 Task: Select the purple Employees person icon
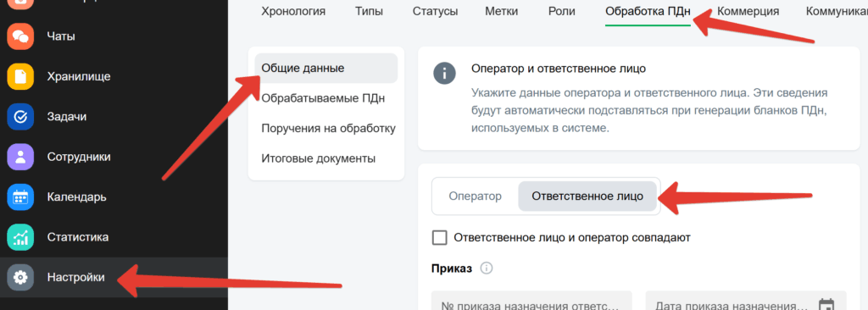[20, 157]
